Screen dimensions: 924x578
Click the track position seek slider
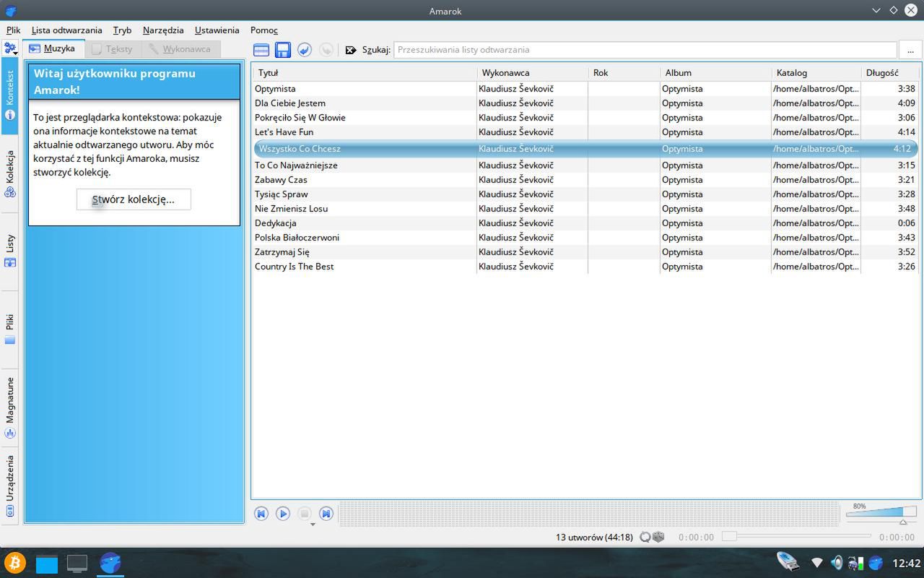(796, 536)
